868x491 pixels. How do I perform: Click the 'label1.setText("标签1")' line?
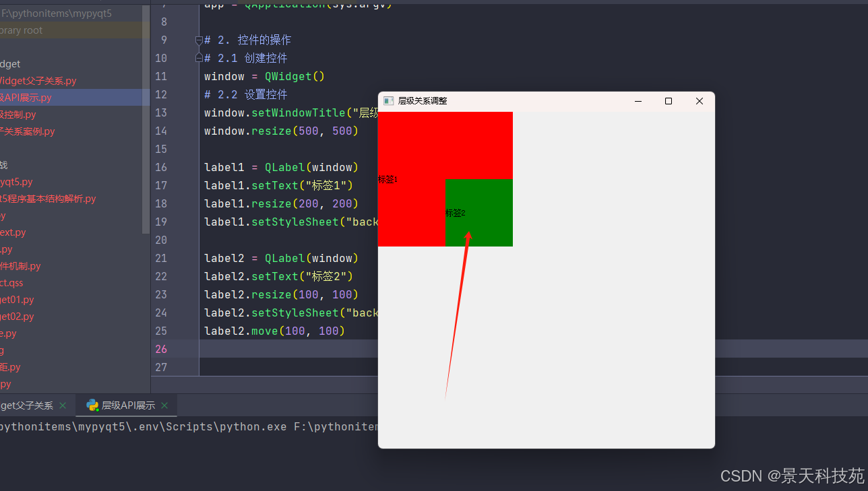(278, 185)
